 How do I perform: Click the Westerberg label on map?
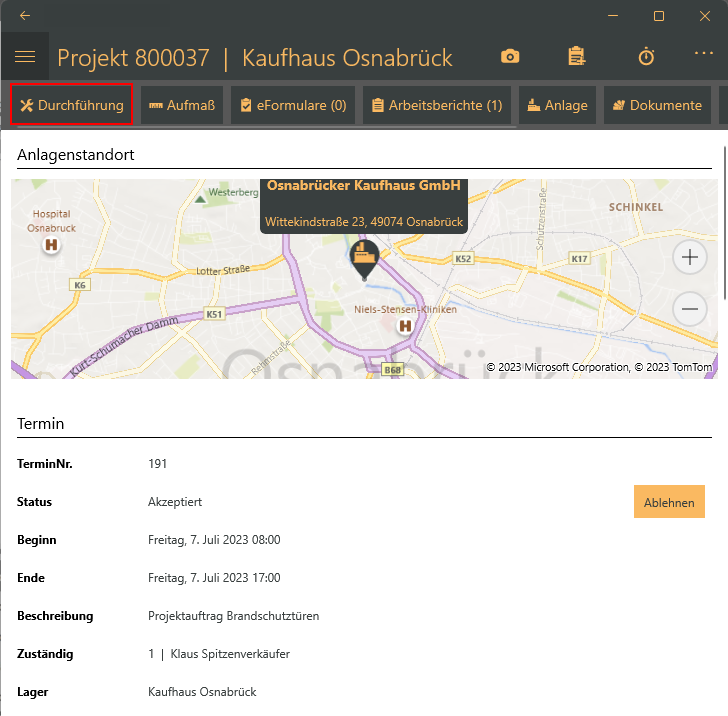(233, 192)
